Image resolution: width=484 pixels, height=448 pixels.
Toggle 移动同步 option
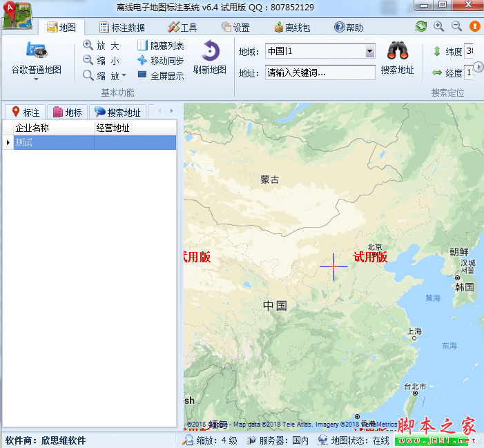click(x=160, y=61)
